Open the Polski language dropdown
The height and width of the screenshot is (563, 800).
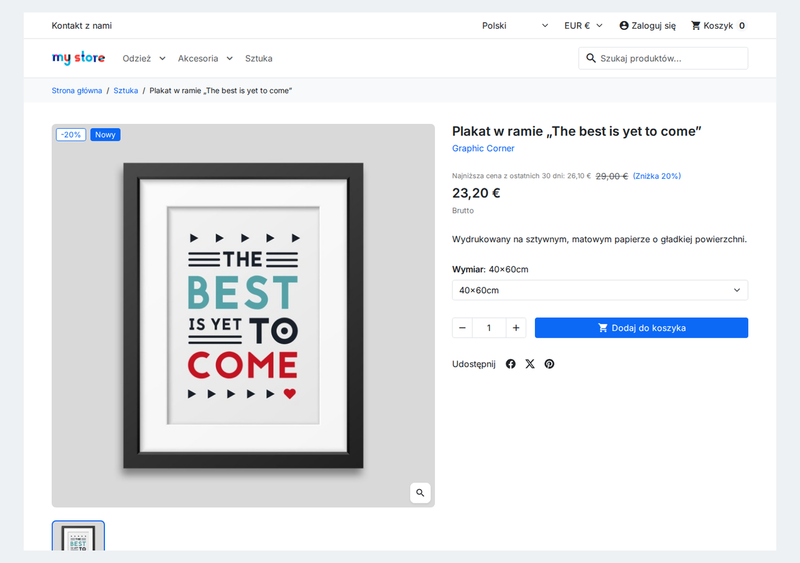coord(515,26)
